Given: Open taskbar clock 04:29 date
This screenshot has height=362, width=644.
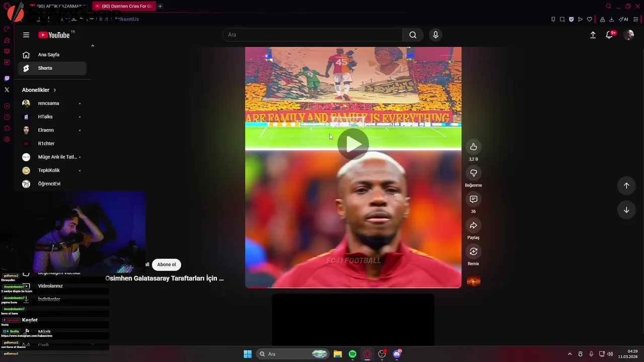Looking at the screenshot, I should click(x=628, y=354).
